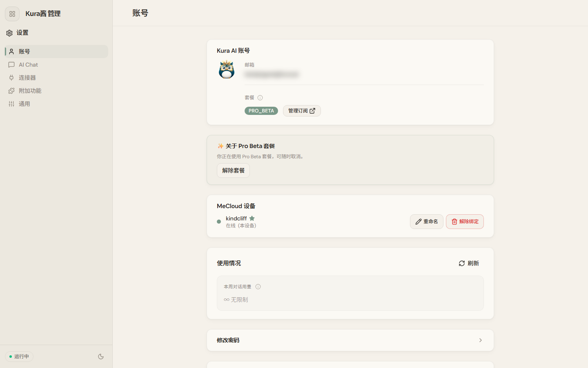Click the PRO_BETA plan badge

point(261,111)
